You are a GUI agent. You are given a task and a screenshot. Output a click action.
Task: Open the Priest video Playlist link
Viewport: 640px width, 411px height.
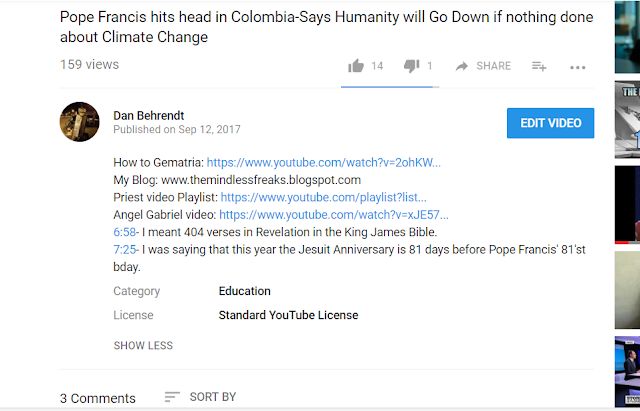(324, 198)
